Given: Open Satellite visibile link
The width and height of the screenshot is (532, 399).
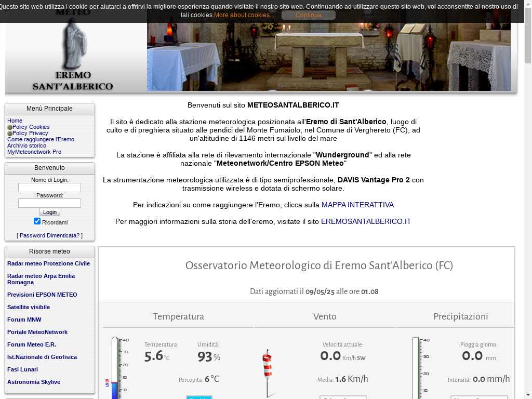Looking at the screenshot, I should (x=29, y=307).
